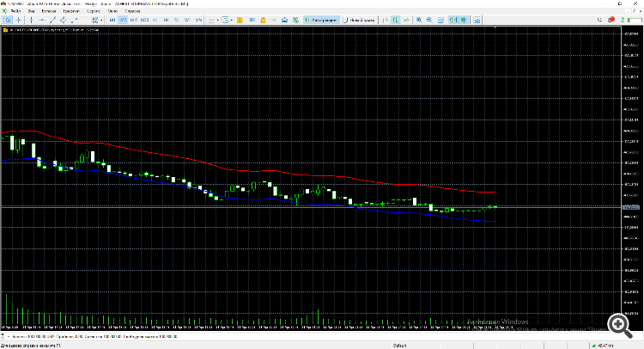The width and height of the screenshot is (644, 349).
Task: Click the traffic progress indicator bar
Action: click(635, 20)
